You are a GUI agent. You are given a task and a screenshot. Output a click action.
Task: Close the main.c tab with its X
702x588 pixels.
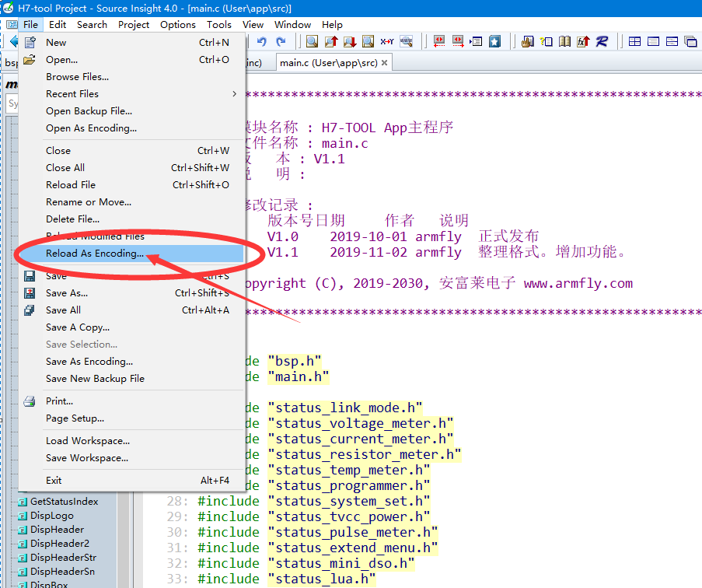pyautogui.click(x=385, y=63)
